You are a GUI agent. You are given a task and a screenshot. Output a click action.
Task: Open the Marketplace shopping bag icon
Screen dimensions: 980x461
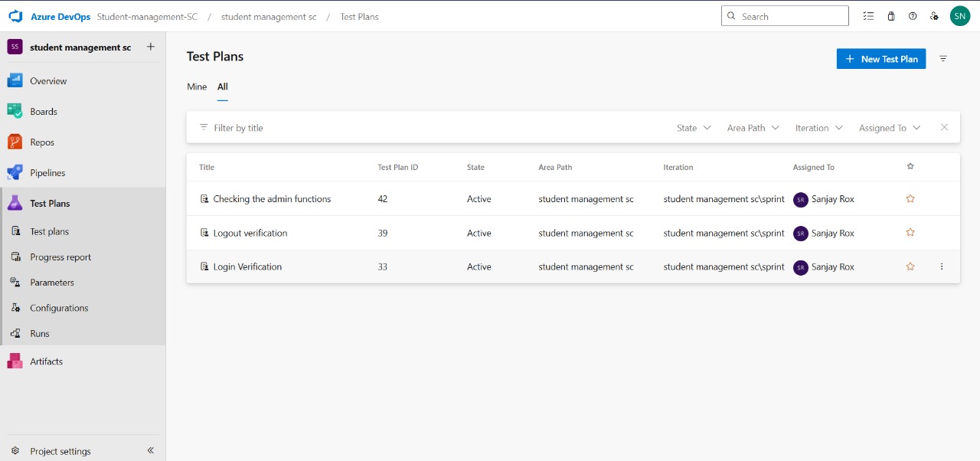pos(891,16)
